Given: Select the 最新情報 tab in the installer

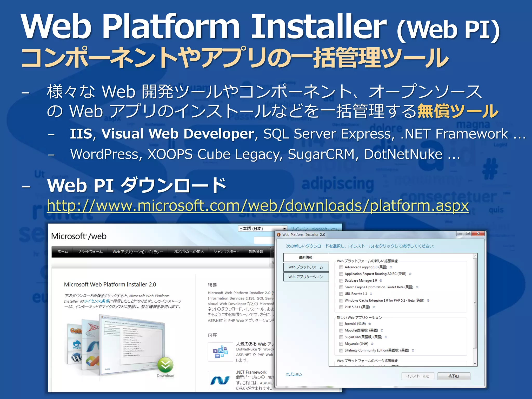Looking at the screenshot, I should click(306, 257).
